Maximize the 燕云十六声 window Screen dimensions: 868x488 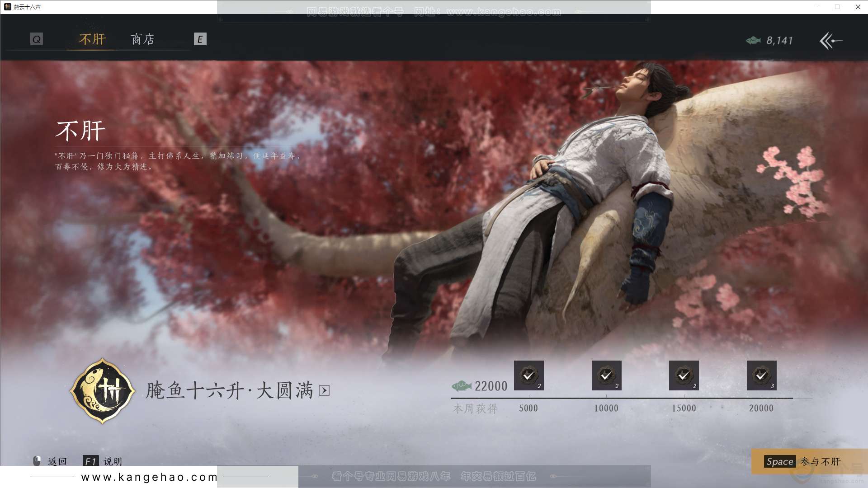click(837, 7)
